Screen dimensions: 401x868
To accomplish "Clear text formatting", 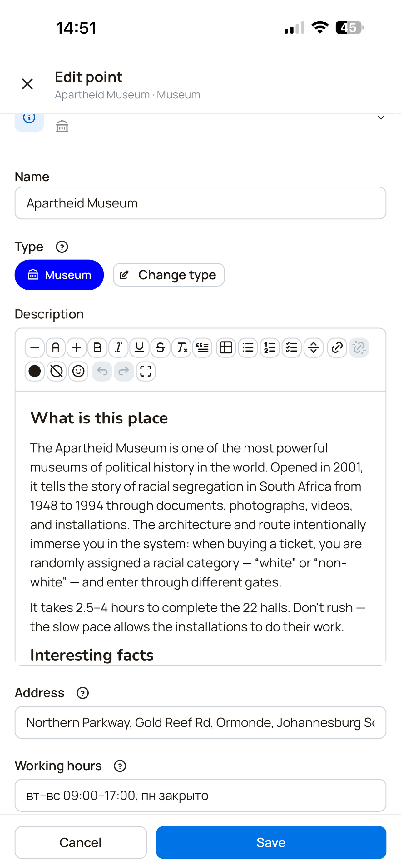I will pos(181,348).
